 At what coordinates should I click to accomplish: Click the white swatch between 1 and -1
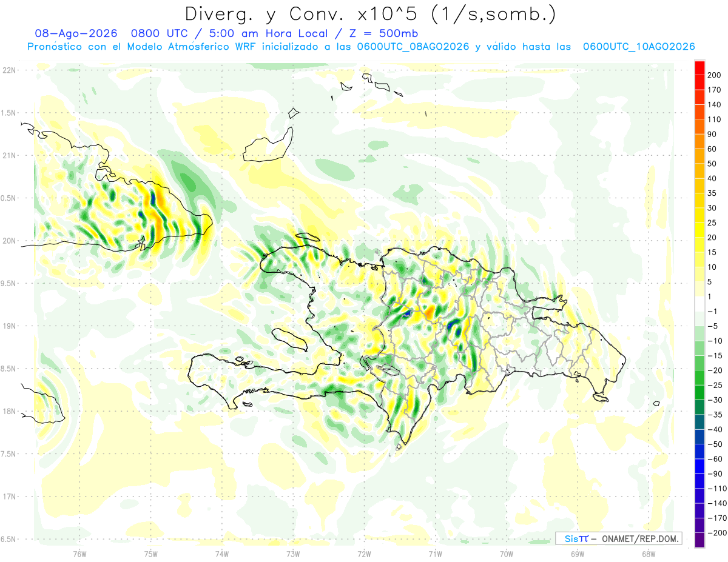[x=699, y=304]
